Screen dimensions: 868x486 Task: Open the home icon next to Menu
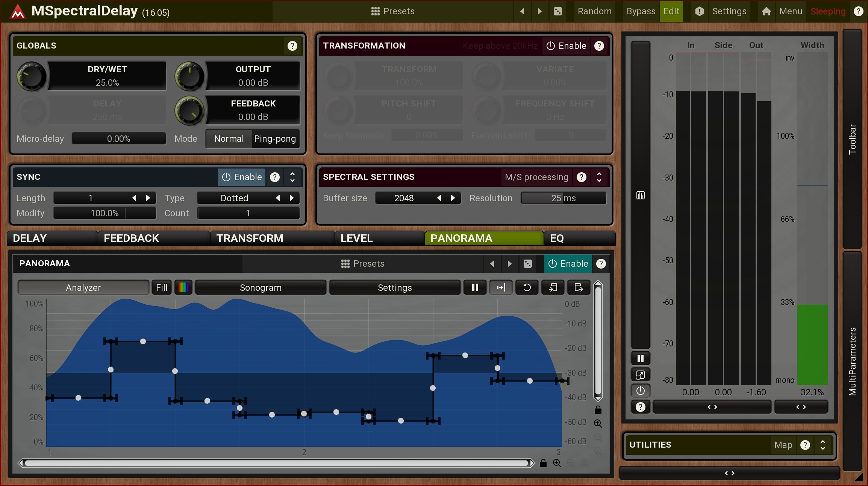[766, 11]
